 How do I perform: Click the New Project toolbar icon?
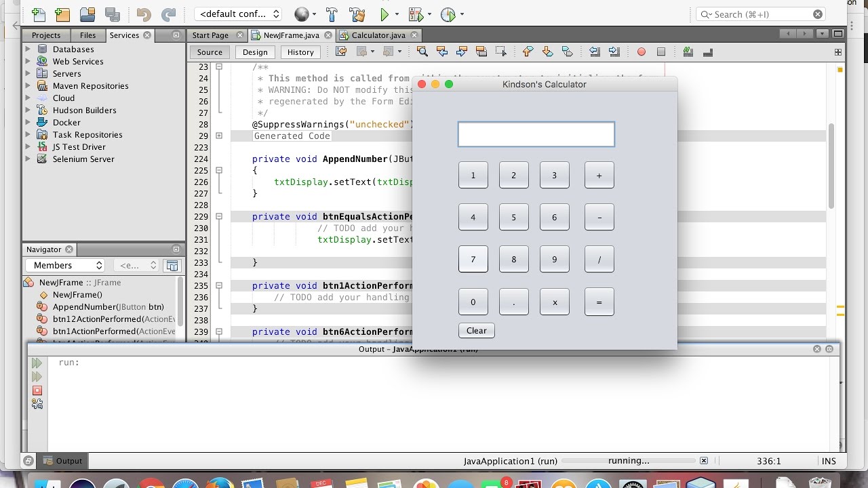[x=62, y=14]
